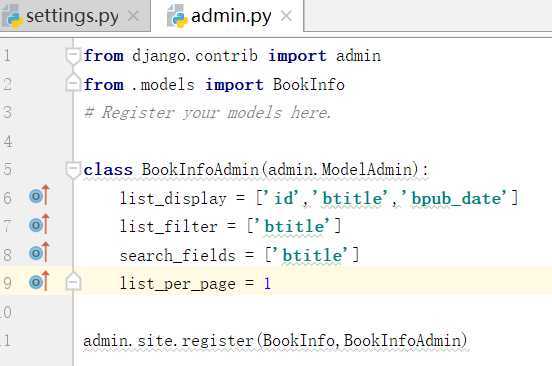Click override gutter icon for list_display line
552x366 pixels.
pyautogui.click(x=39, y=195)
